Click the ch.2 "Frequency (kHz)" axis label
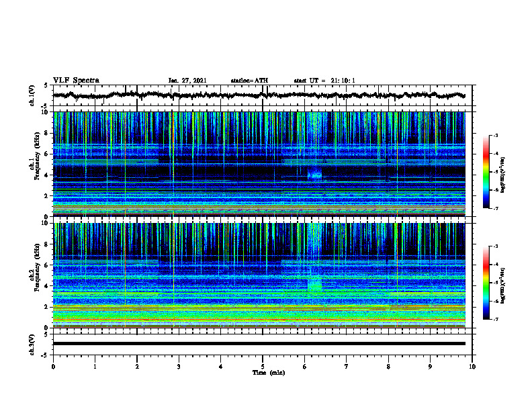The image size is (532, 411). click(x=37, y=267)
